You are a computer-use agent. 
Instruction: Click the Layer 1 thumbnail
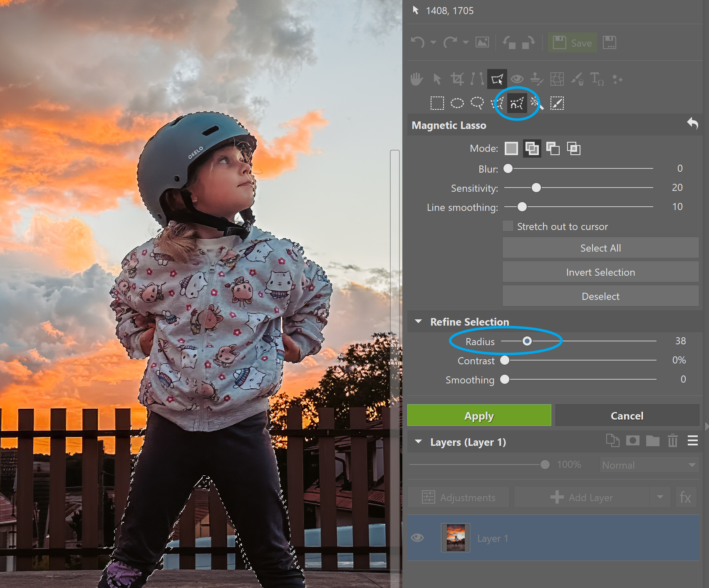point(455,538)
